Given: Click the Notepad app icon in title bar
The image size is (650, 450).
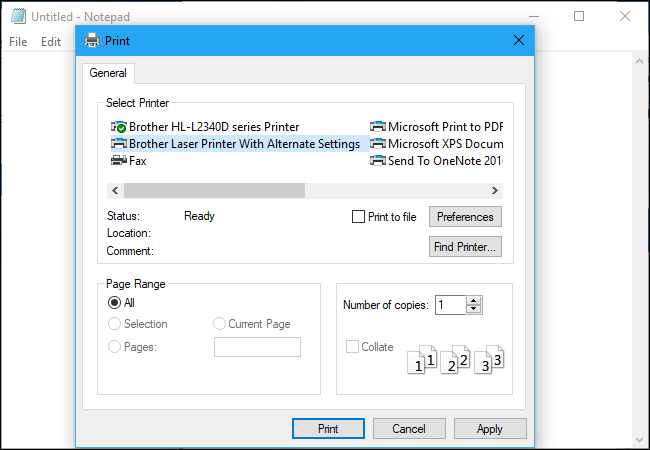Looking at the screenshot, I should (17, 17).
